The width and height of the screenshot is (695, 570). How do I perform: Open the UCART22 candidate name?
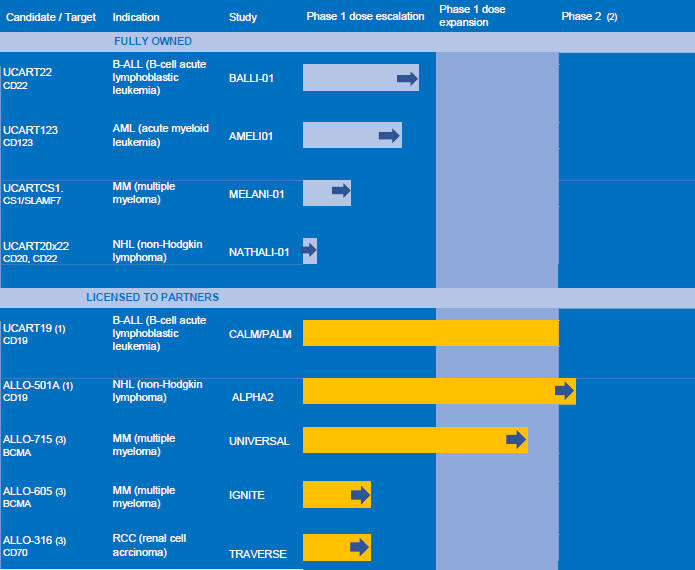coord(27,73)
